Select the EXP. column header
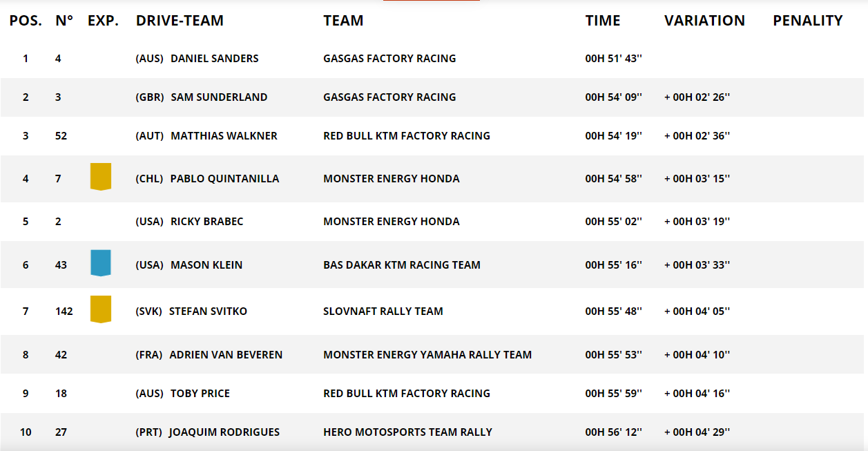This screenshot has width=868, height=451. [x=103, y=21]
